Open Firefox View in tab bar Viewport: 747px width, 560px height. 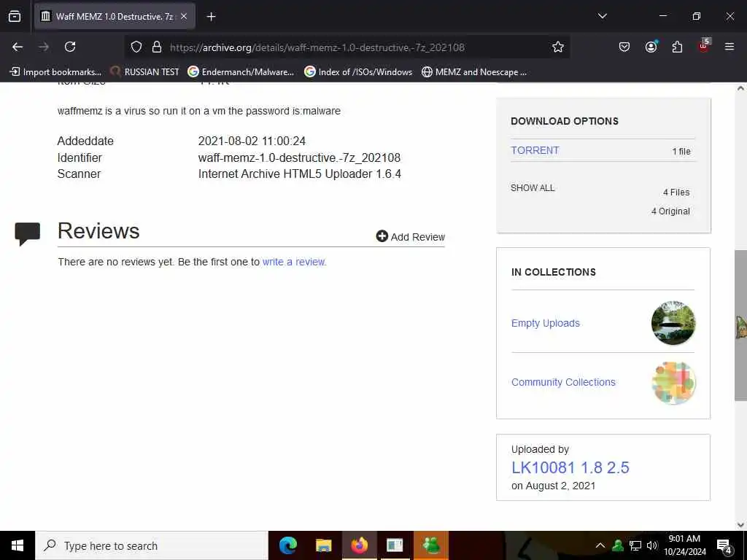[x=15, y=16]
